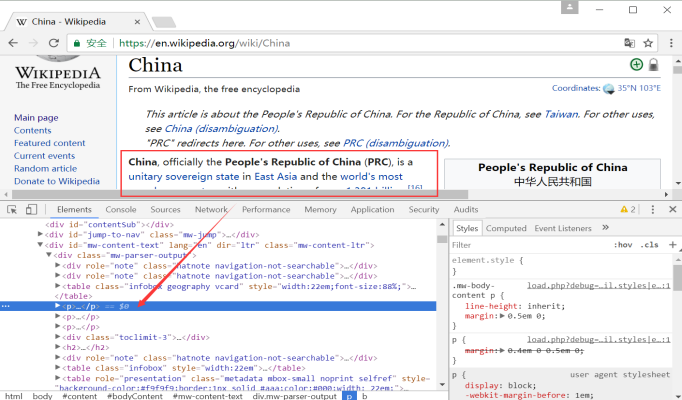This screenshot has height=400, width=682.
Task: Open the China (disambiguation) link
Action: pos(222,129)
